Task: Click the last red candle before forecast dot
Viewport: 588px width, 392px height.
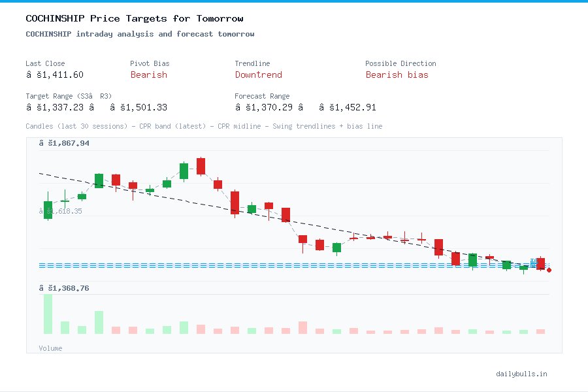Action: (x=540, y=264)
